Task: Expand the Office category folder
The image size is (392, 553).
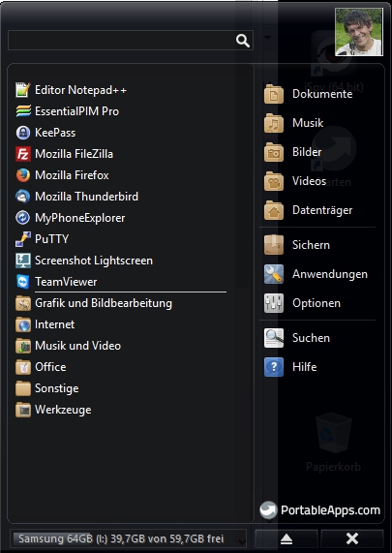Action: 41,367
